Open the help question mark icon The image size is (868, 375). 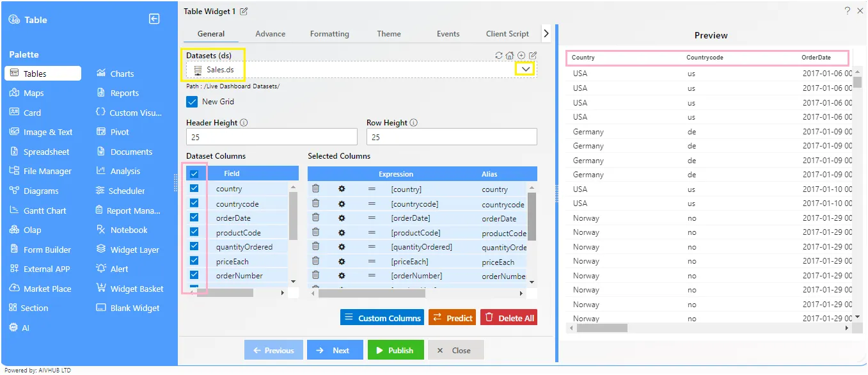coord(847,11)
